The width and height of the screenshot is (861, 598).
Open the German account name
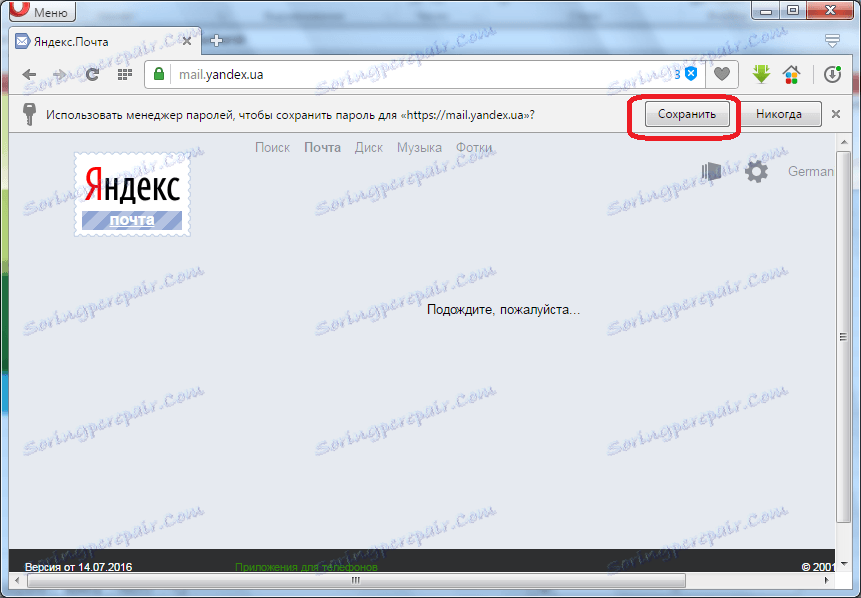pyautogui.click(x=811, y=171)
